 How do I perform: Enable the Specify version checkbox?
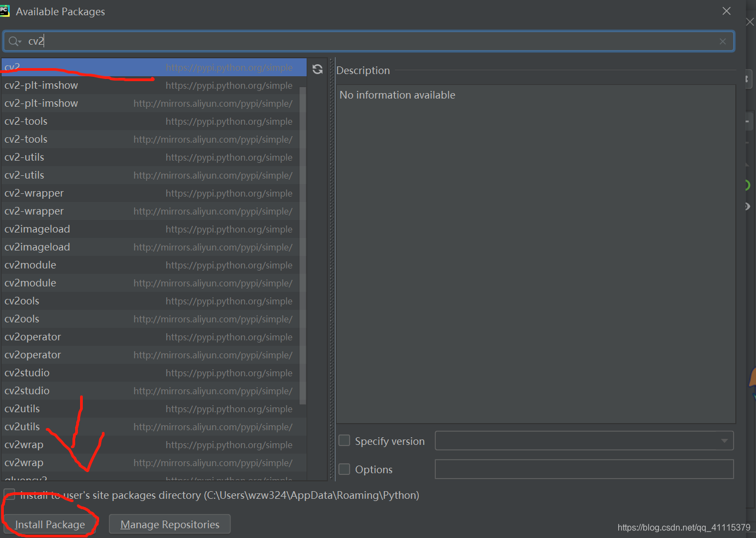point(344,440)
